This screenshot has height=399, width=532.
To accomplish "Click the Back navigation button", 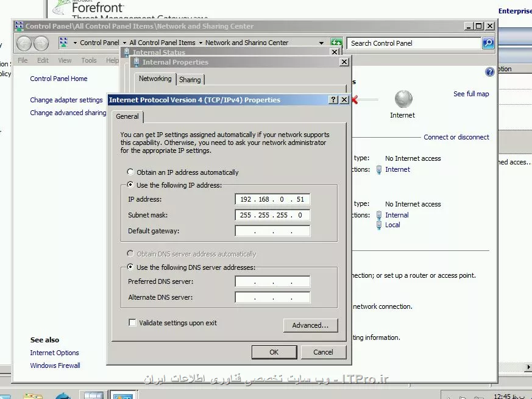I will (x=24, y=43).
